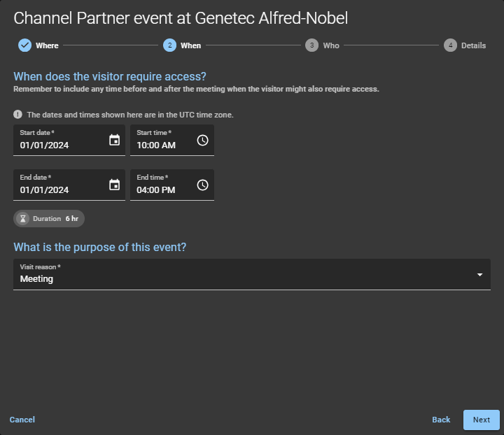Edit the End time 04:00 PM text
504x435 pixels.
156,190
